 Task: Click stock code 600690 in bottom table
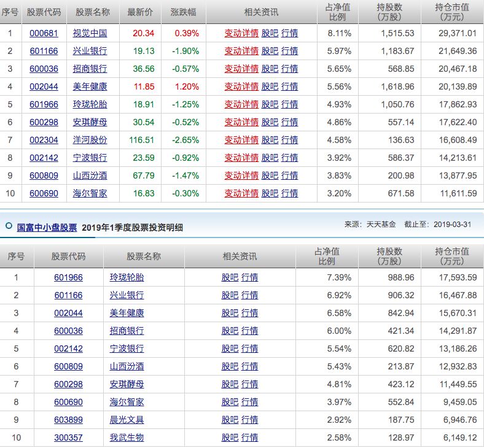pyautogui.click(x=68, y=402)
